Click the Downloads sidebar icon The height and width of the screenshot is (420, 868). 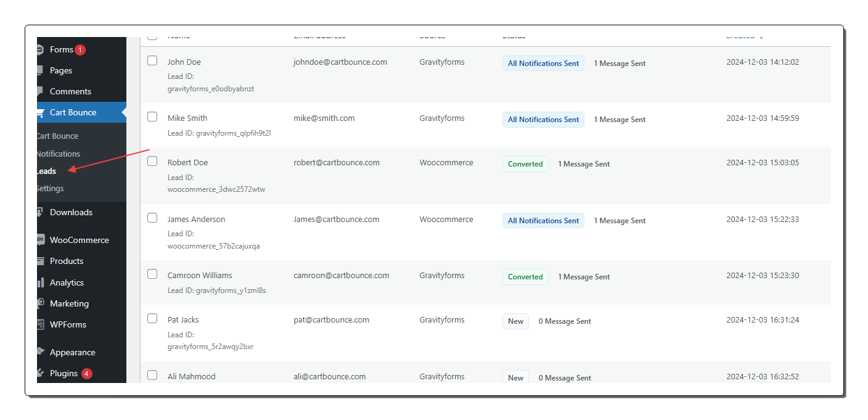click(41, 212)
